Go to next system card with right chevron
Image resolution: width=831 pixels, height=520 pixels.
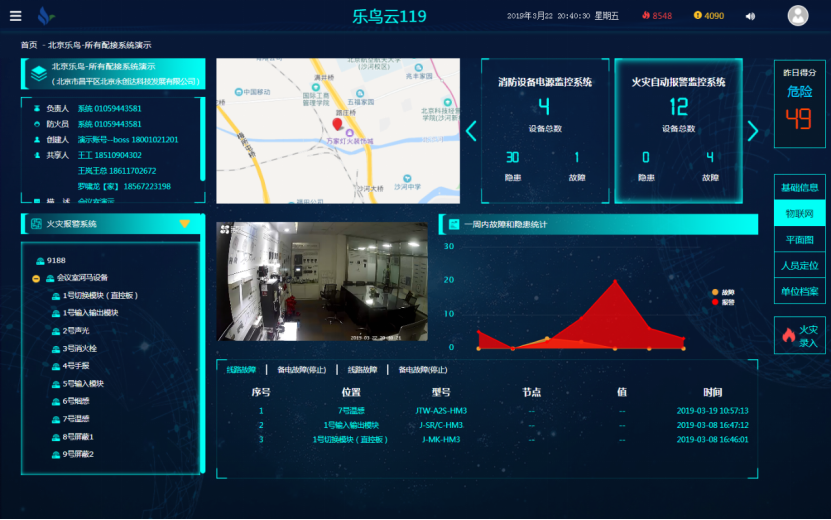(753, 131)
